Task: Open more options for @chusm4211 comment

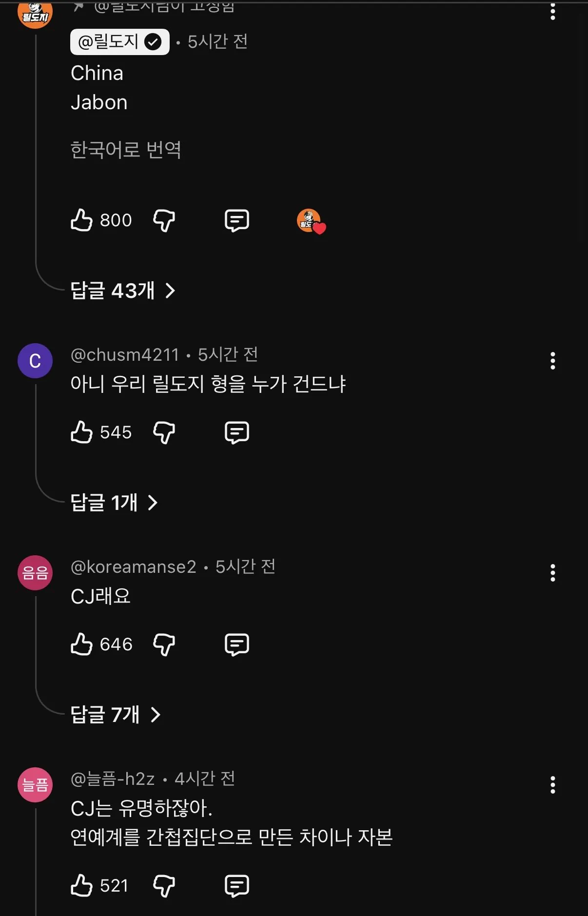Action: 552,361
